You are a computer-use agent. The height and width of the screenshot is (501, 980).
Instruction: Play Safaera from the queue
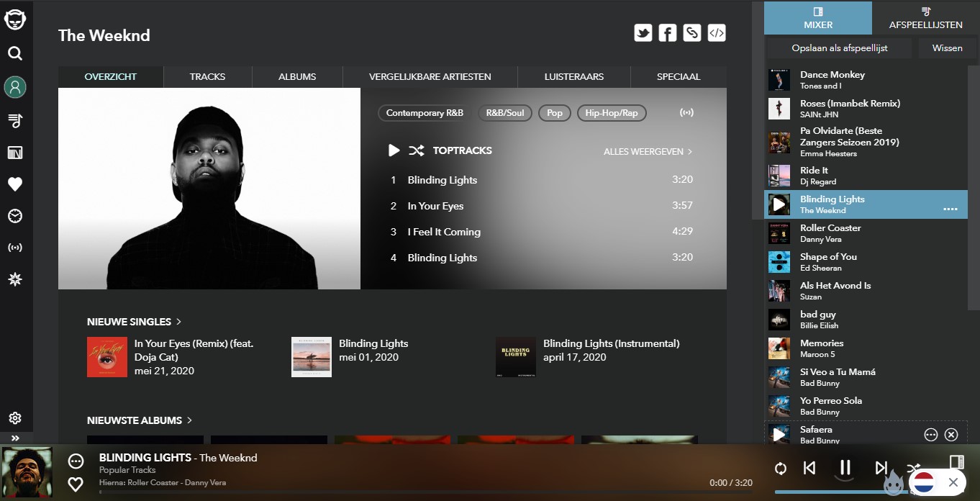(779, 435)
